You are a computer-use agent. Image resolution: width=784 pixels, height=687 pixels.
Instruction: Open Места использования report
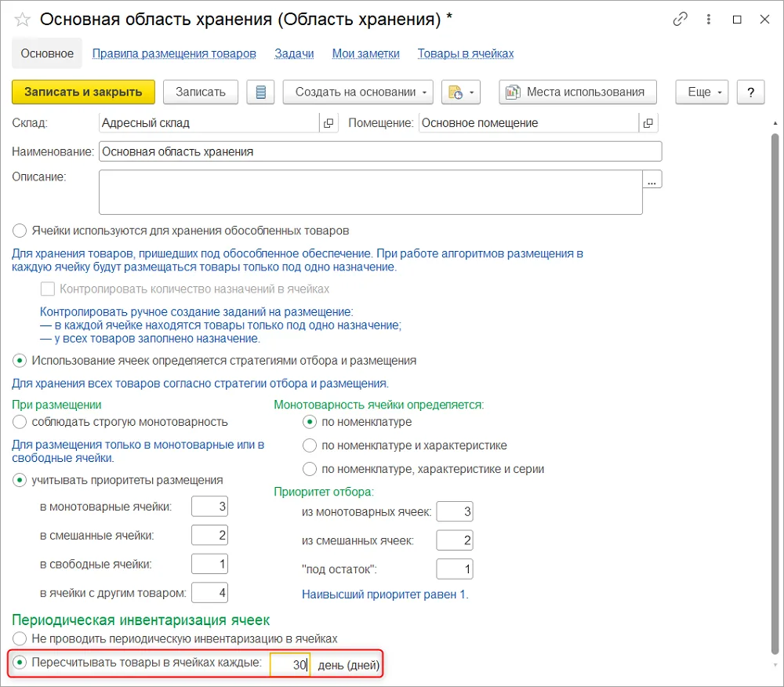tap(578, 92)
